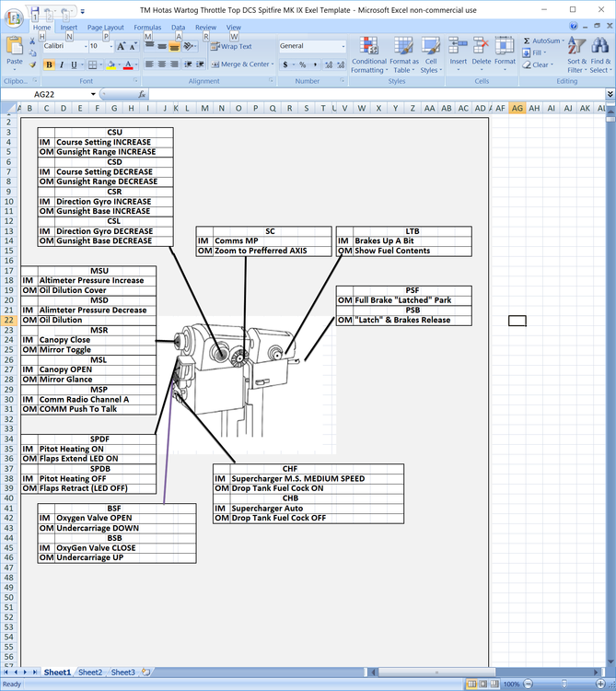
Task: Toggle Underline text formatting
Action: [x=75, y=64]
